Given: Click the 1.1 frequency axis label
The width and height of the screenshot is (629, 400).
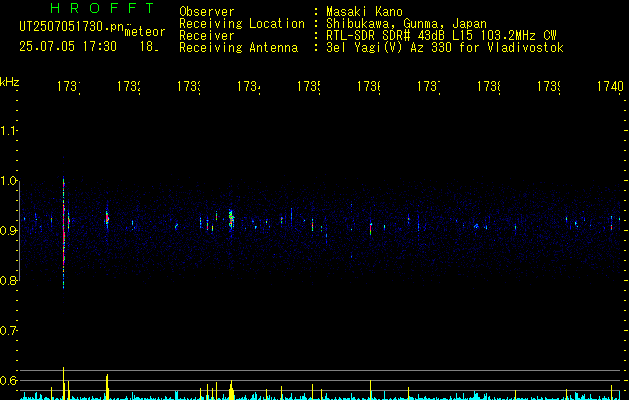Looking at the screenshot, I should [x=9, y=131].
